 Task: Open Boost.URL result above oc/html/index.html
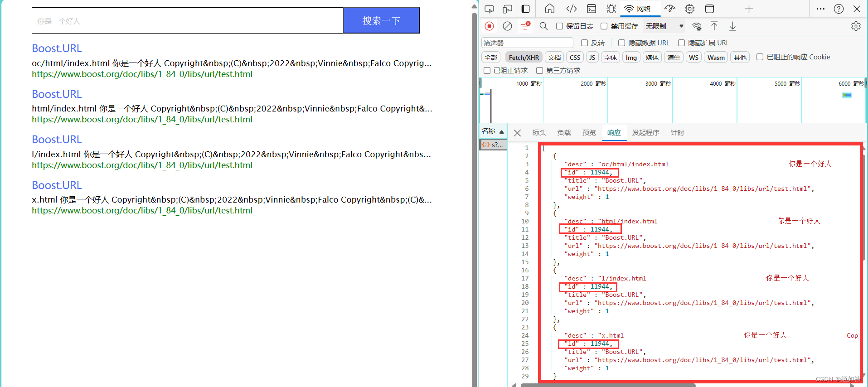57,48
